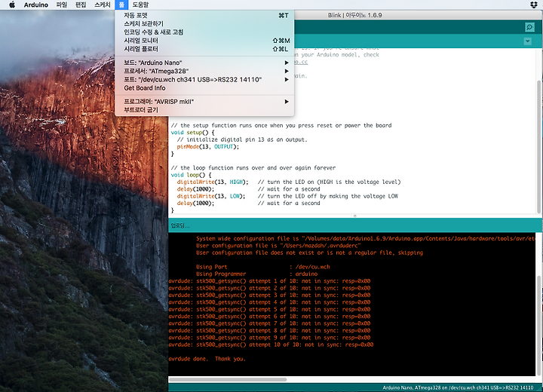Click 'attempt 10 of 10' console line
Screen dimensions: 543x392
coord(271,345)
